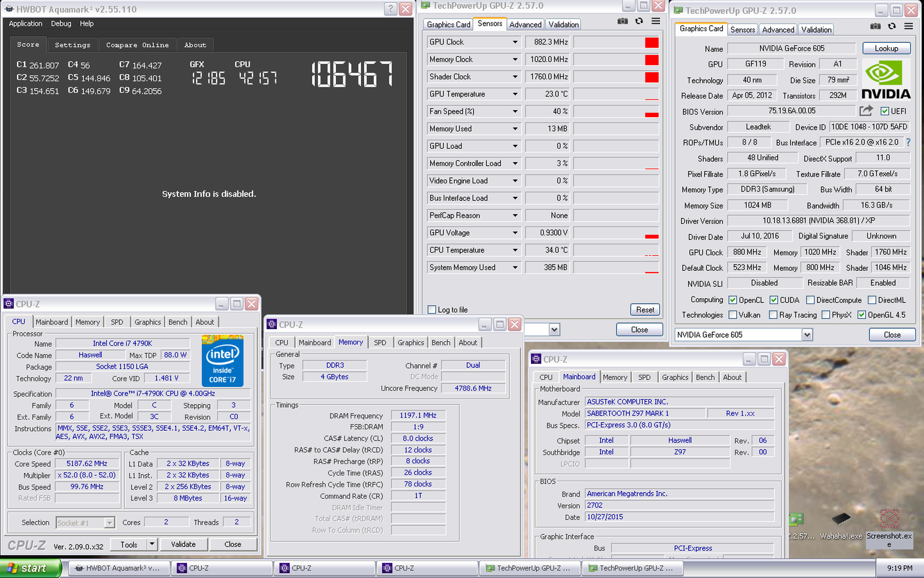Toggle the CUDA checkbox
This screenshot has height=578, width=924.
(x=774, y=300)
